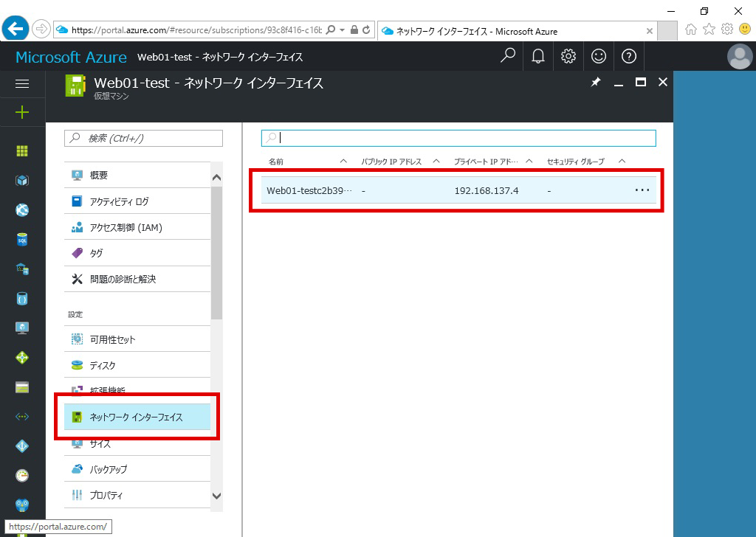Open the プロパティ menu item
Screen dimensions: 756x537
coord(137,495)
